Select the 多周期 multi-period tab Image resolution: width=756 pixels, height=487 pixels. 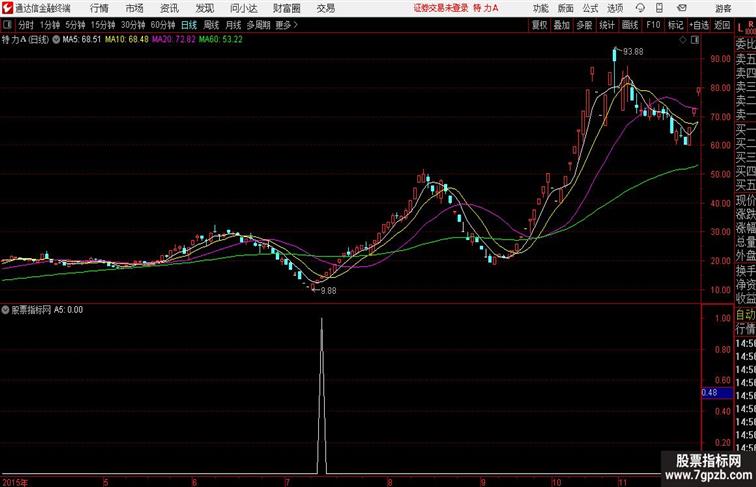point(258,25)
